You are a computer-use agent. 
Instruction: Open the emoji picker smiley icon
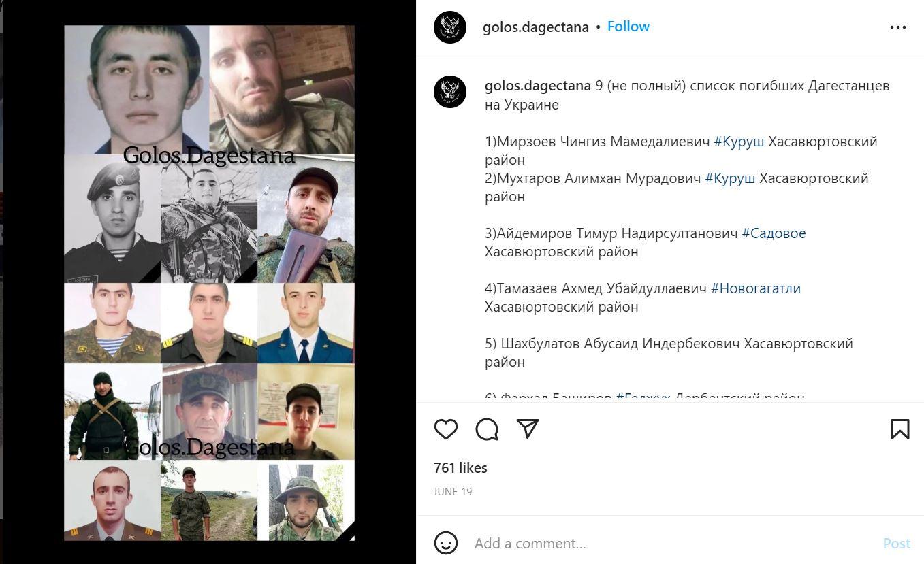pos(446,543)
